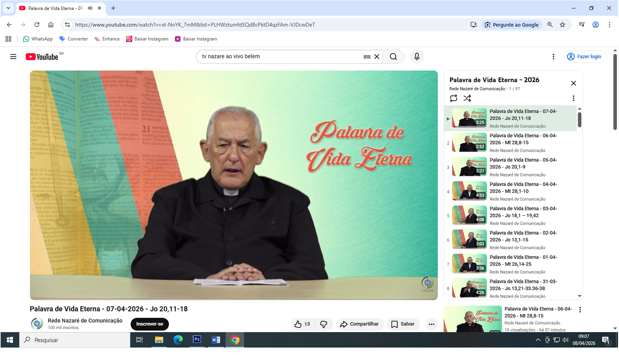Click the search magnifier button
Screen dimensions: 619x364
pos(393,57)
